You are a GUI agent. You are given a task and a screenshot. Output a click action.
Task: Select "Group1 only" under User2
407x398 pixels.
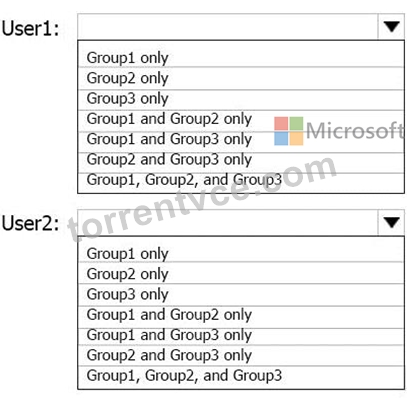tap(241, 253)
